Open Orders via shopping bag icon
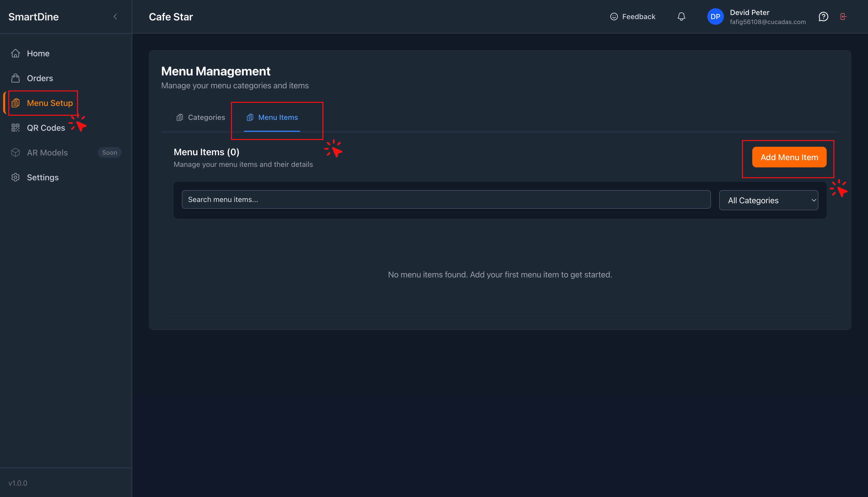 pos(15,78)
